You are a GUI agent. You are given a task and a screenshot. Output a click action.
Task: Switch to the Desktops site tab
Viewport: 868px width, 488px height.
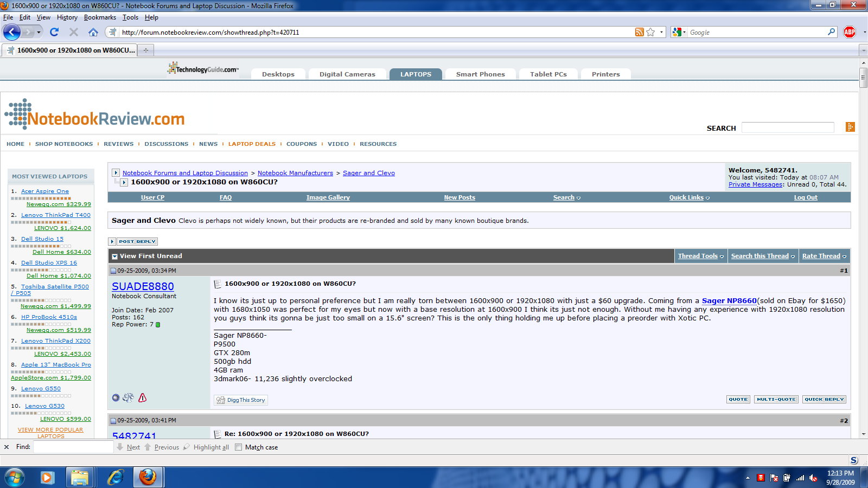pyautogui.click(x=278, y=74)
